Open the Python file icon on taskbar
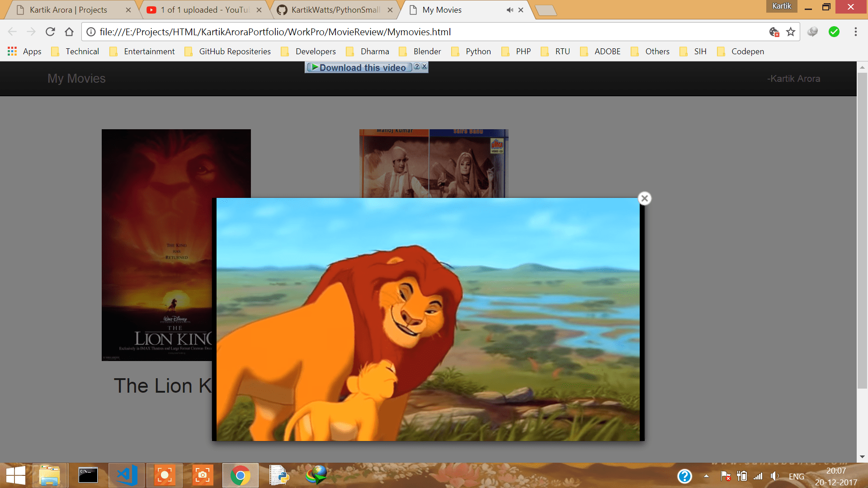This screenshot has height=488, width=868. pyautogui.click(x=279, y=475)
